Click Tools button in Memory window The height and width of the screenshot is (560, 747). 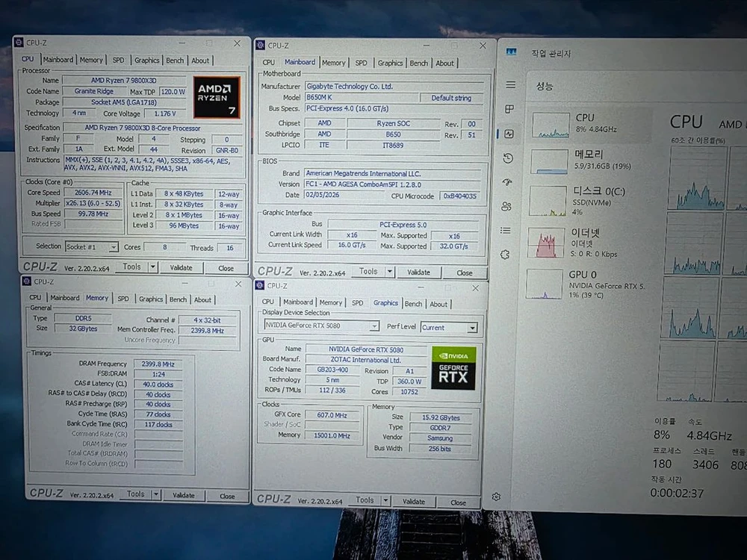tap(136, 494)
